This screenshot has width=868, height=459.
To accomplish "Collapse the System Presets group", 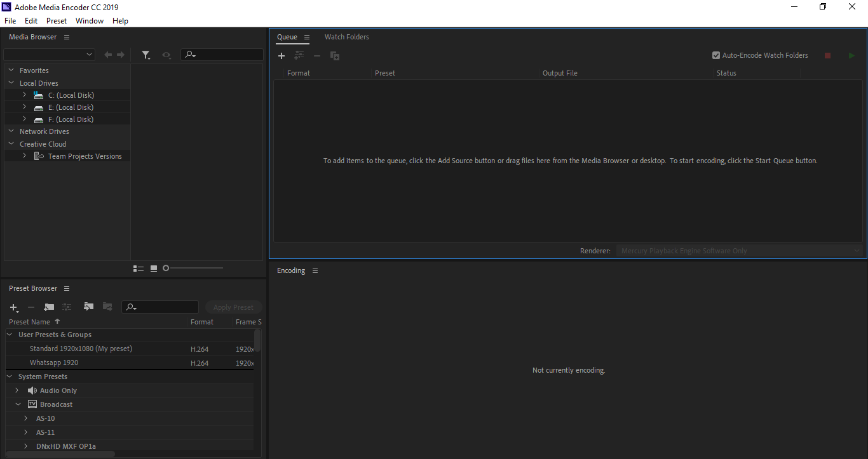I will [11, 376].
